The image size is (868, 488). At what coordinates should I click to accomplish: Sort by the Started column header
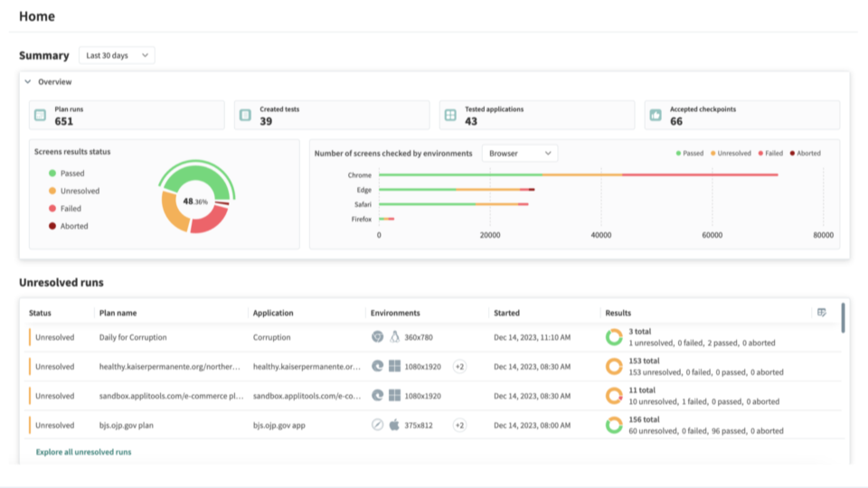click(x=506, y=314)
